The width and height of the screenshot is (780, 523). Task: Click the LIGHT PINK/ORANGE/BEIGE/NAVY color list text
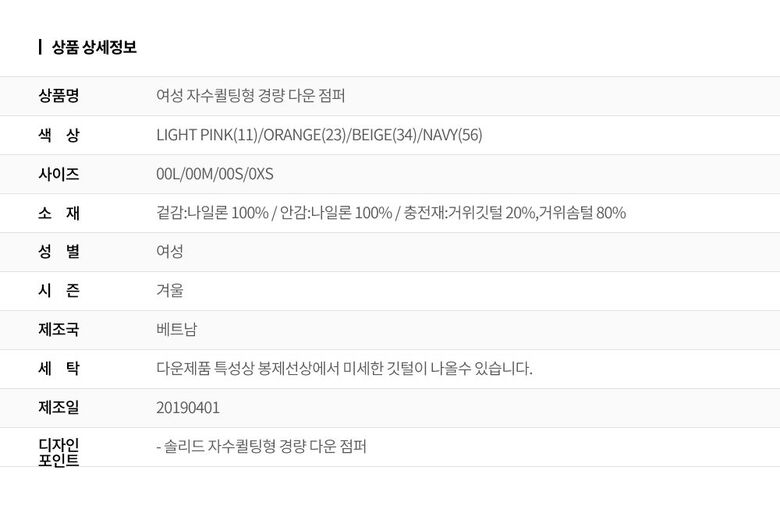[319, 135]
